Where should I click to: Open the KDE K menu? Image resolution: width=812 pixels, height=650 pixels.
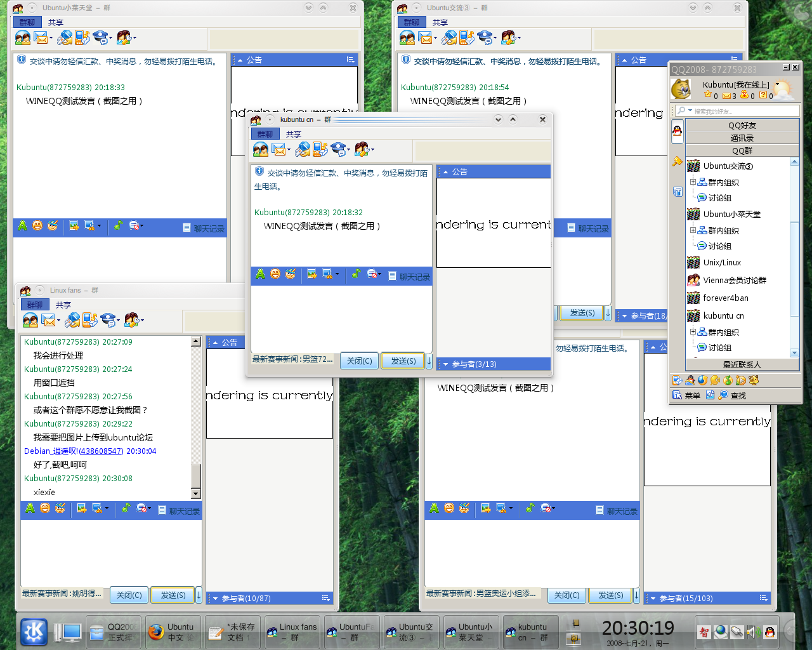[34, 632]
